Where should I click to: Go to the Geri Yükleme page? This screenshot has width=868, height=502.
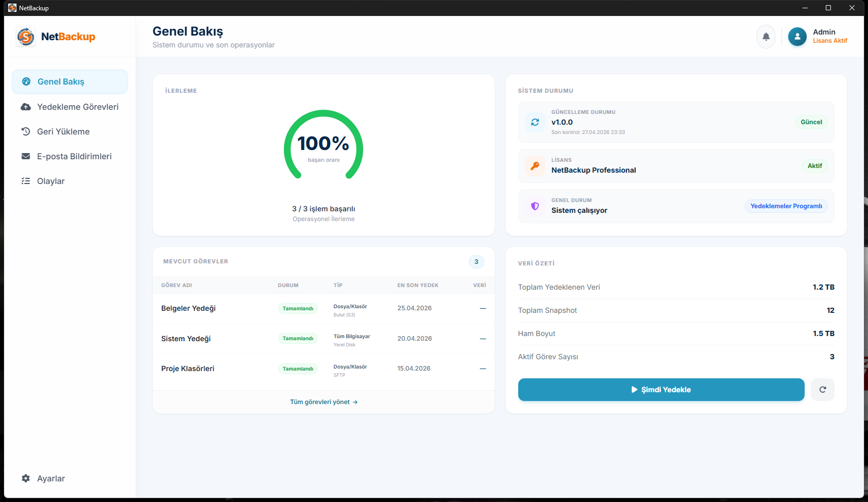click(x=63, y=131)
